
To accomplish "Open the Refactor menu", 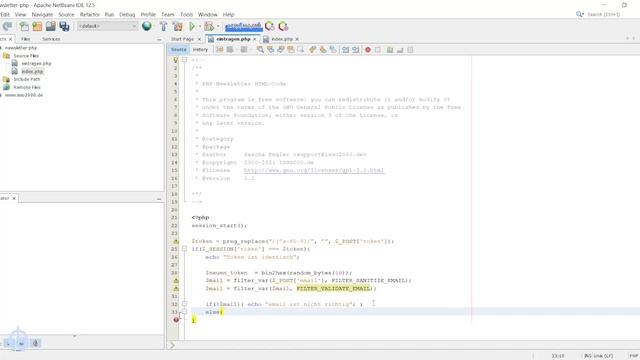I will [89, 14].
